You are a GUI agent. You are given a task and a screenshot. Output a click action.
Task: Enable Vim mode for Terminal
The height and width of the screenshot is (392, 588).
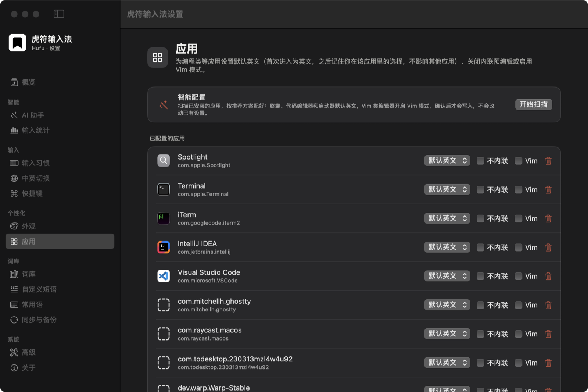[x=519, y=190]
